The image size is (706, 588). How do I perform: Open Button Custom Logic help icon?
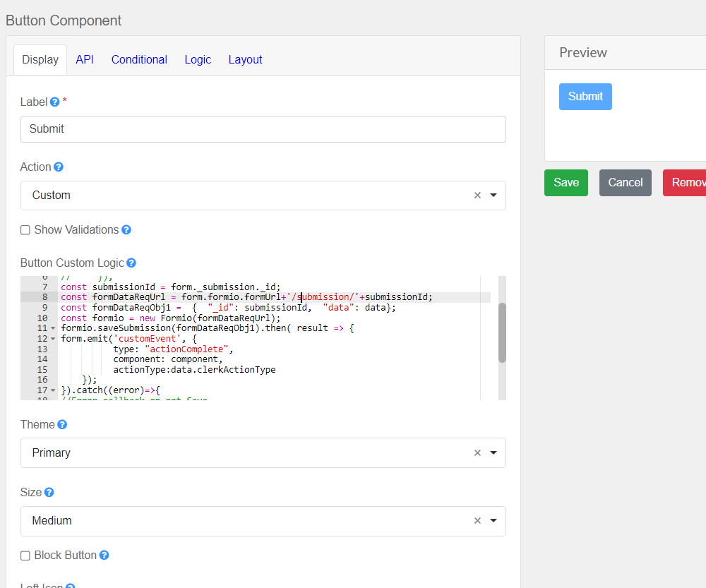coord(131,263)
